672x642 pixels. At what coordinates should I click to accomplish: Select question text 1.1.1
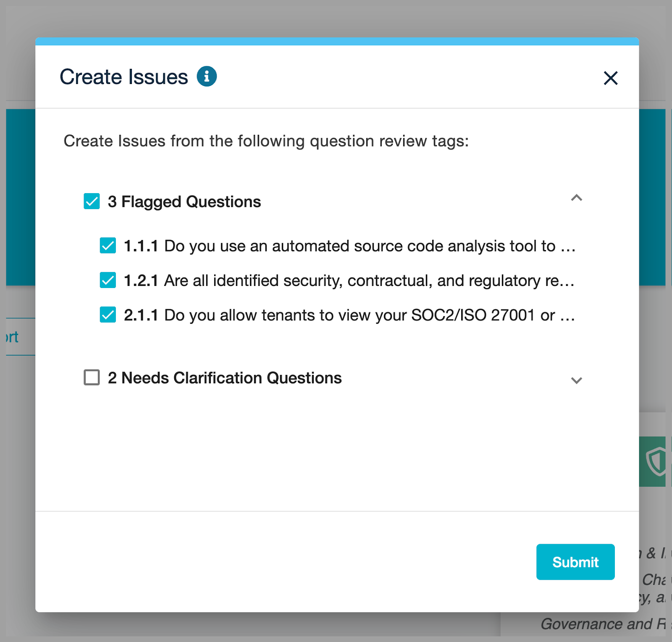[349, 246]
